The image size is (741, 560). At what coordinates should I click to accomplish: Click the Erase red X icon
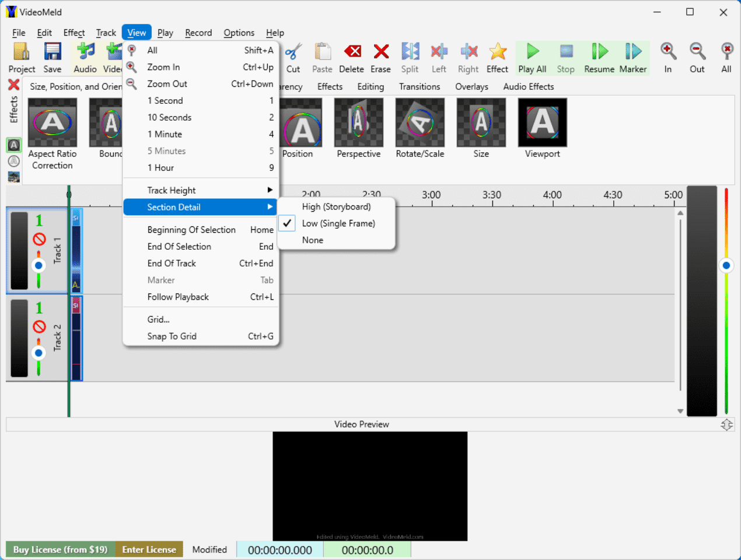coord(380,58)
